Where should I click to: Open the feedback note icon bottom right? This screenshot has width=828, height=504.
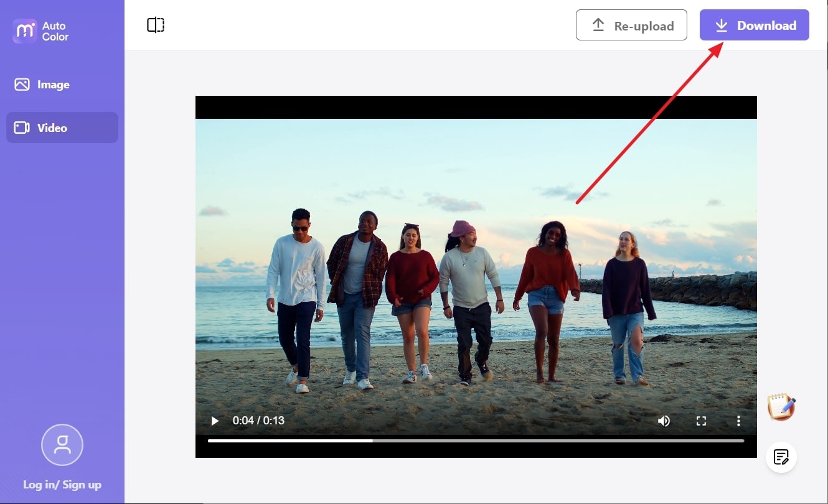[x=781, y=457]
